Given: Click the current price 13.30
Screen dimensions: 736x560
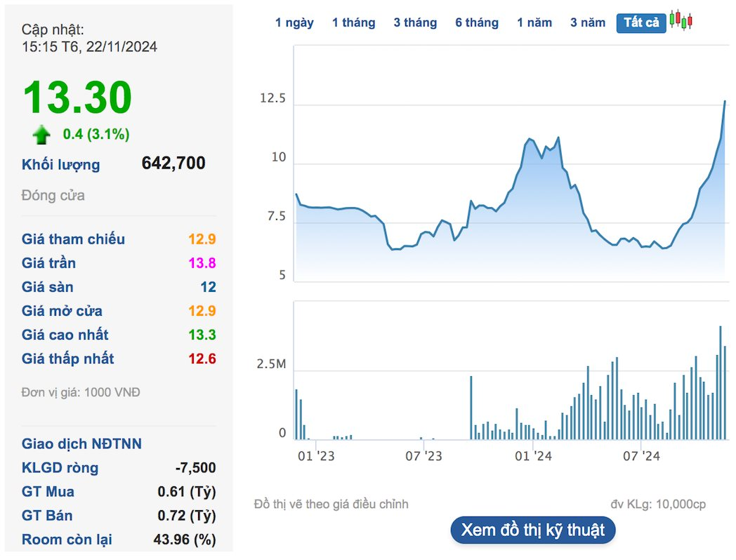Looking at the screenshot, I should tap(77, 98).
